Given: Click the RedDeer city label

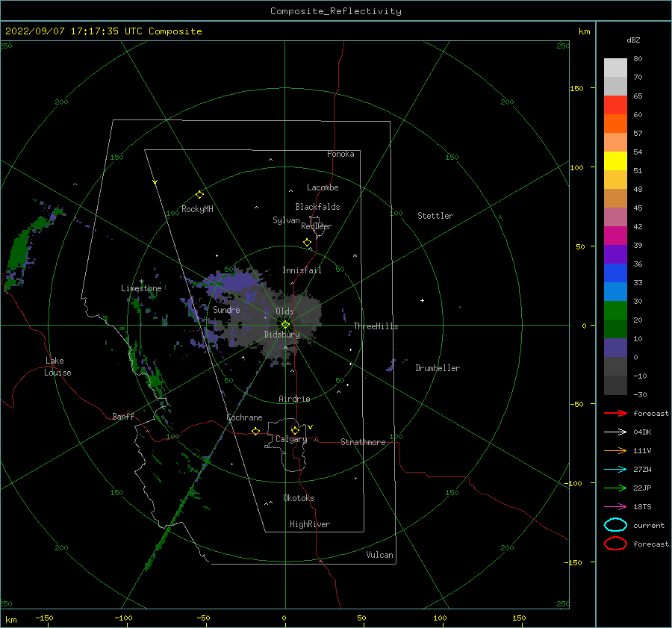Looking at the screenshot, I should (x=317, y=226).
